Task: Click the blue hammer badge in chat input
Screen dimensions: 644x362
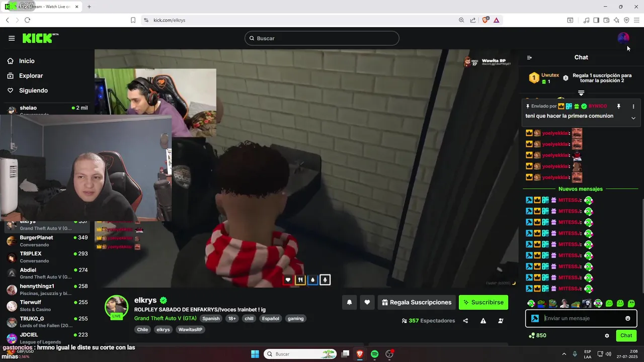Action: click(535, 318)
